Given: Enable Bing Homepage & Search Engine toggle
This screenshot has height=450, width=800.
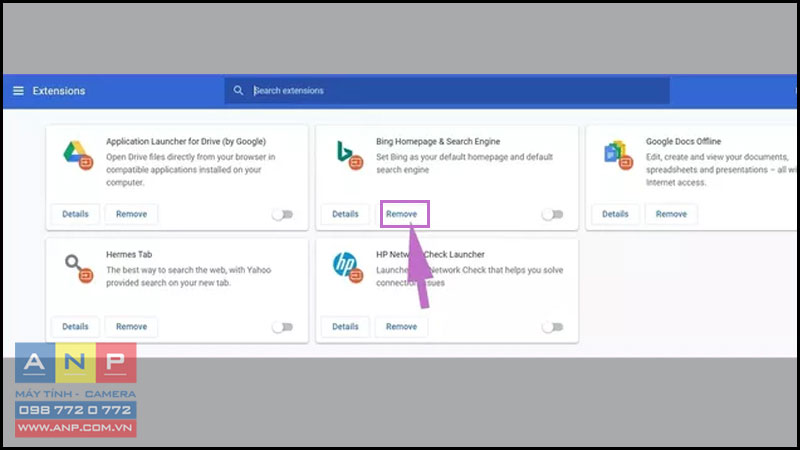Looking at the screenshot, I should click(x=553, y=214).
